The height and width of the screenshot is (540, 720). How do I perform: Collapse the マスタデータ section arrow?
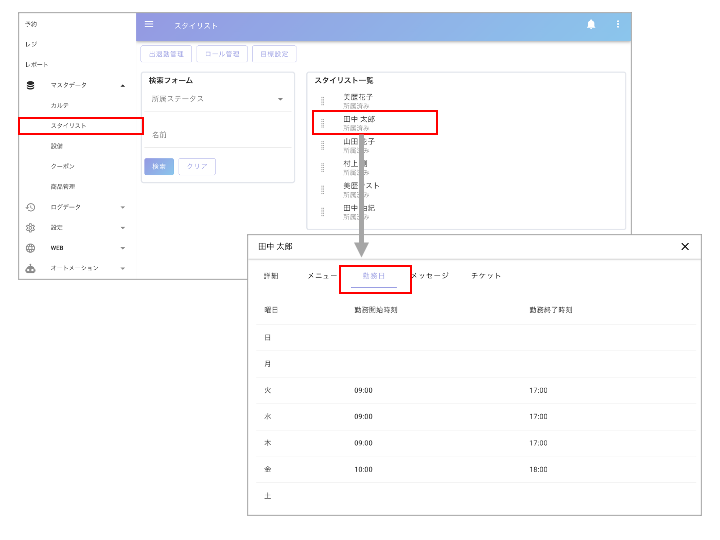click(x=123, y=85)
